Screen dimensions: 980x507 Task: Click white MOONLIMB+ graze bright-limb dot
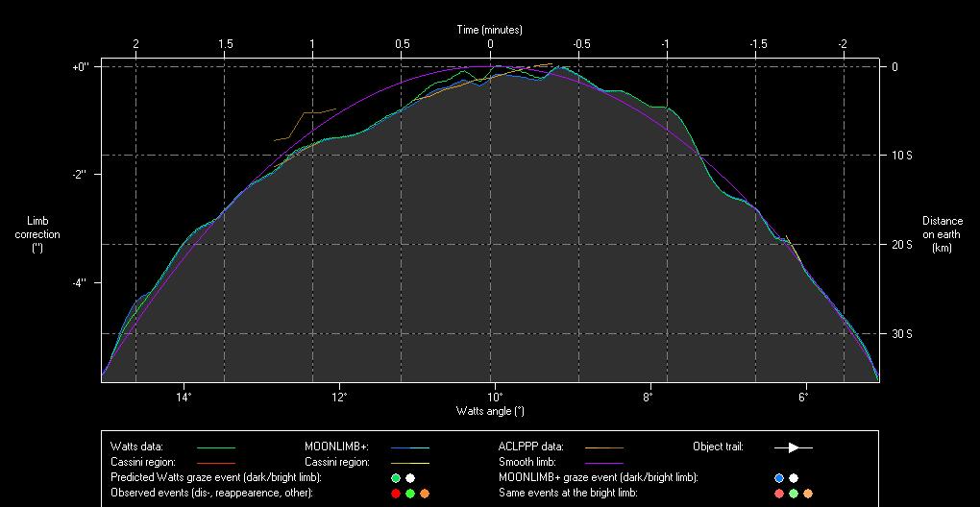coord(794,478)
